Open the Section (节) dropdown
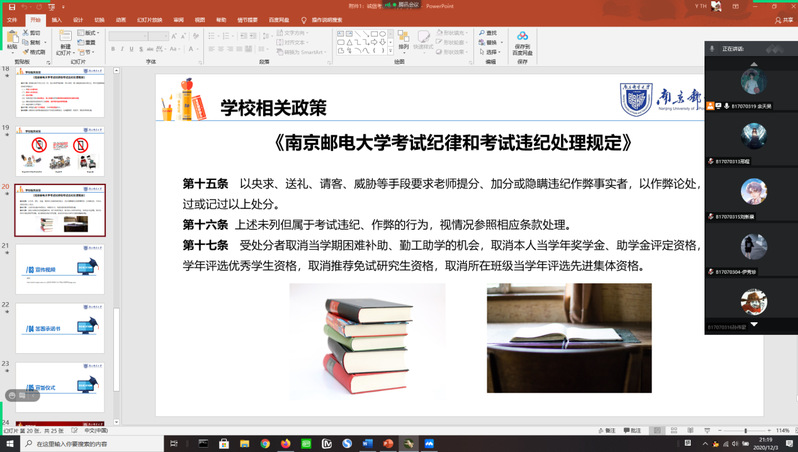 [86, 53]
